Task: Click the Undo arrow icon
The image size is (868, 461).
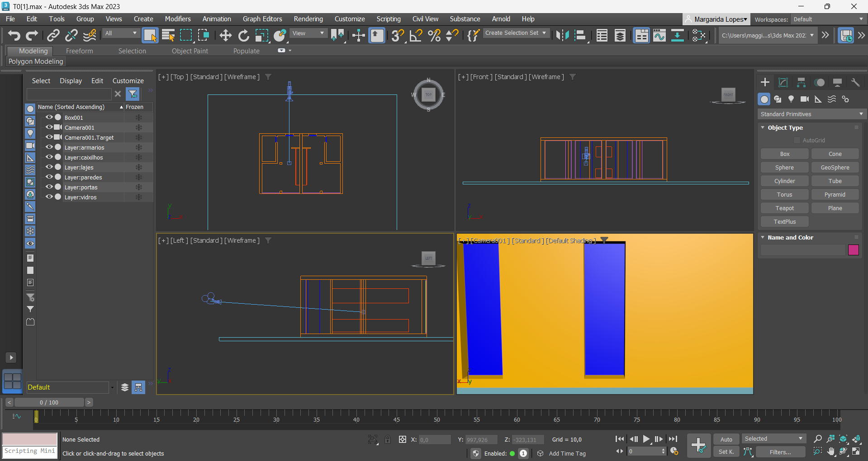Action: pyautogui.click(x=14, y=35)
